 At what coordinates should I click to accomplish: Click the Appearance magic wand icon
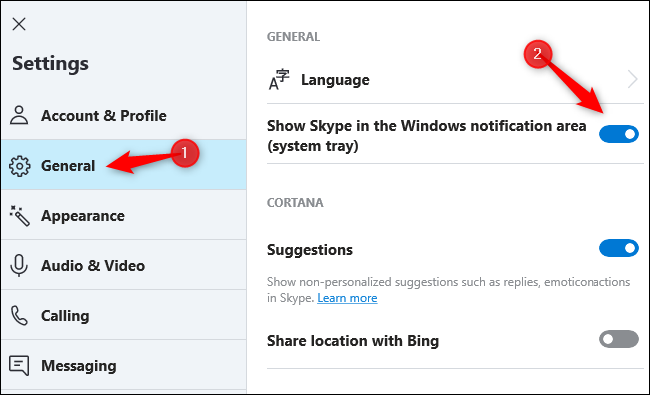[x=19, y=216]
